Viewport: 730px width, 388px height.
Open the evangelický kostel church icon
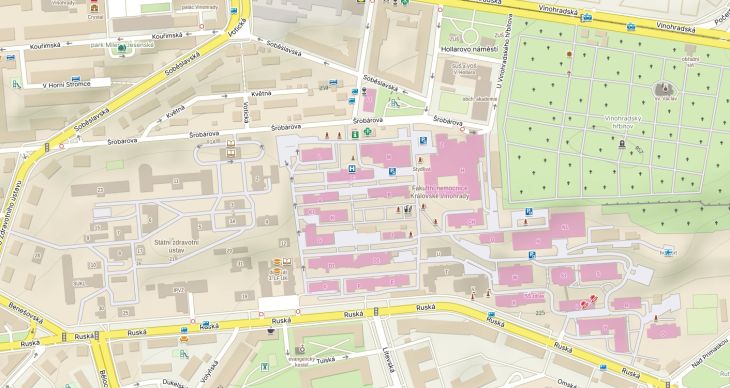pos(300,349)
